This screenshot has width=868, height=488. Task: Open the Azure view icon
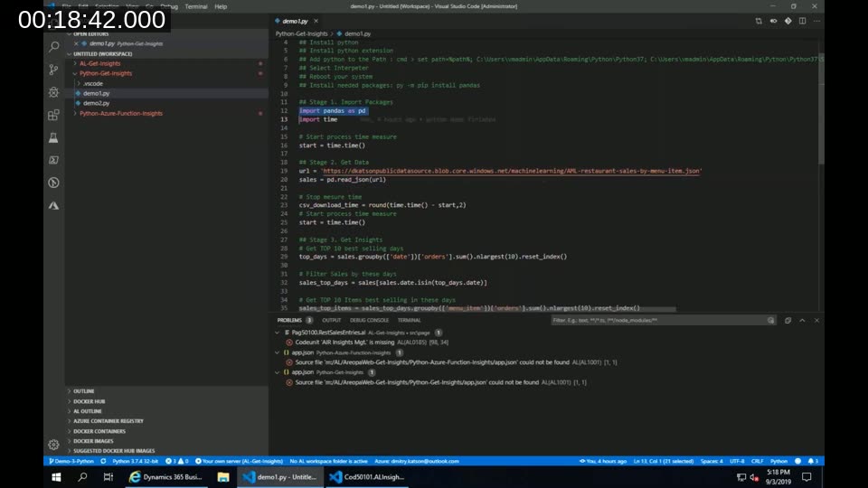click(x=53, y=205)
